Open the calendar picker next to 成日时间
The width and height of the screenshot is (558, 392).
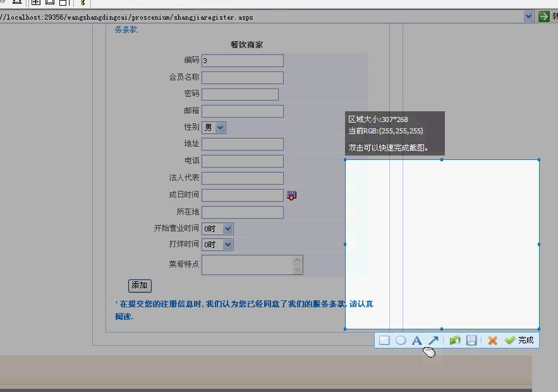(291, 195)
